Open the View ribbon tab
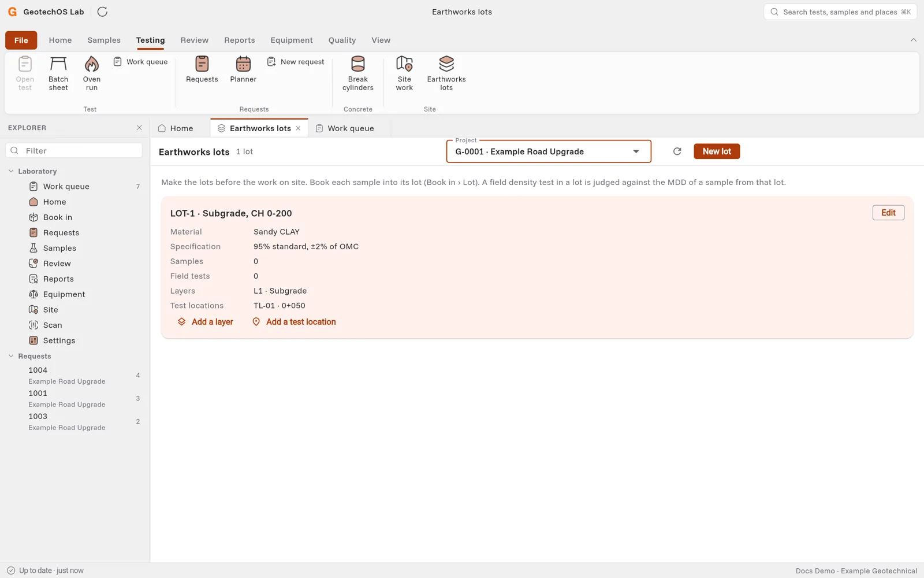Screen dimensions: 924x578 coord(381,40)
